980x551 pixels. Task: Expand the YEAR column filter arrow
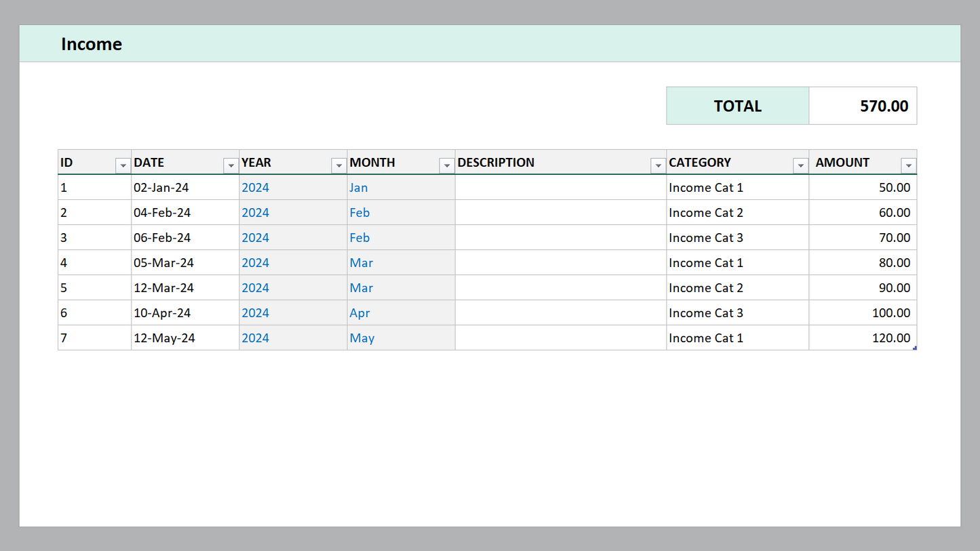click(x=338, y=165)
